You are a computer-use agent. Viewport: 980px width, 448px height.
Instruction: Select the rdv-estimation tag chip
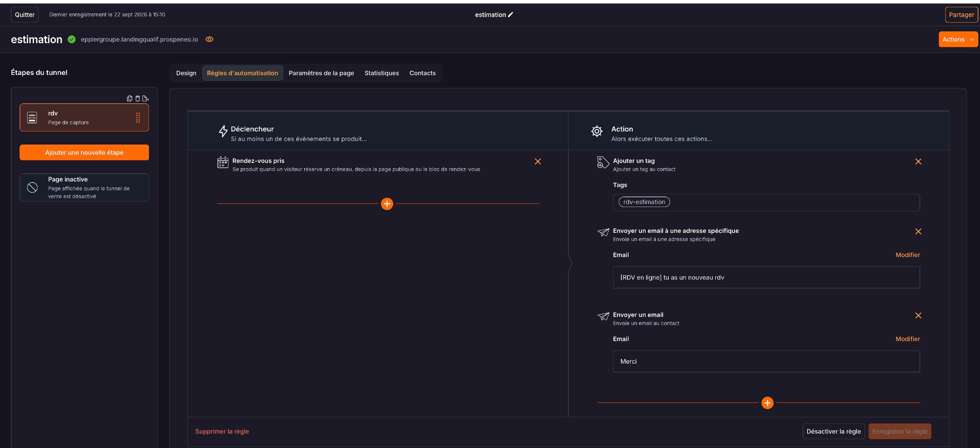(x=644, y=202)
